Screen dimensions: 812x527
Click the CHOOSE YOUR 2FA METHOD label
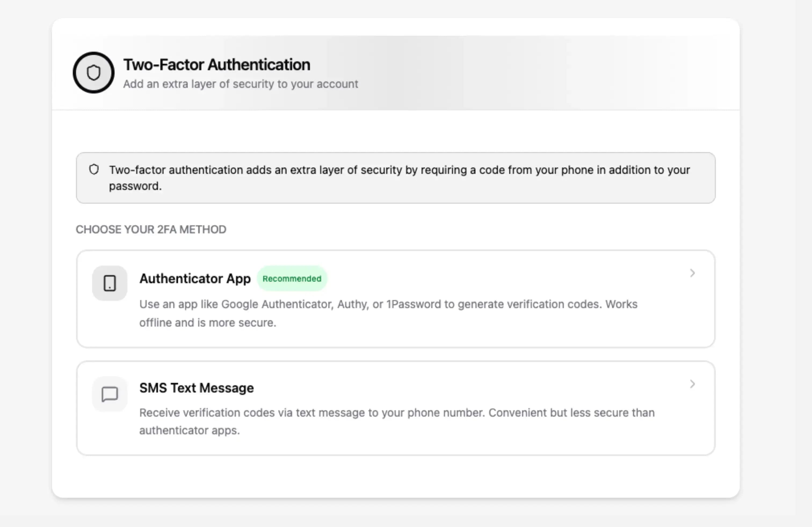coord(151,229)
